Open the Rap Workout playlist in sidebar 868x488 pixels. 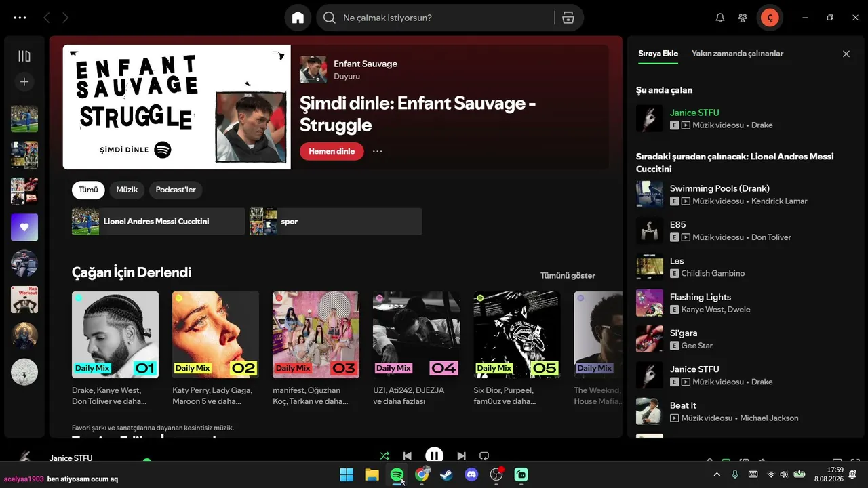[24, 300]
